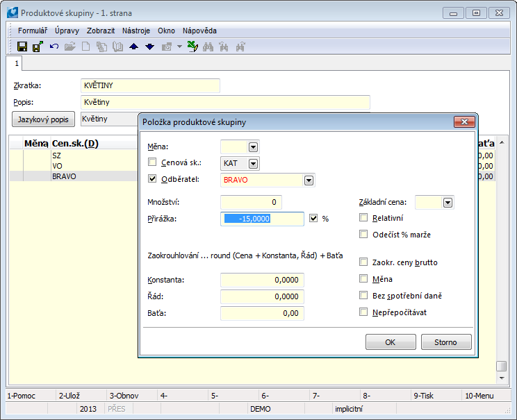Click the first binoculars search icon

pyautogui.click(x=208, y=47)
